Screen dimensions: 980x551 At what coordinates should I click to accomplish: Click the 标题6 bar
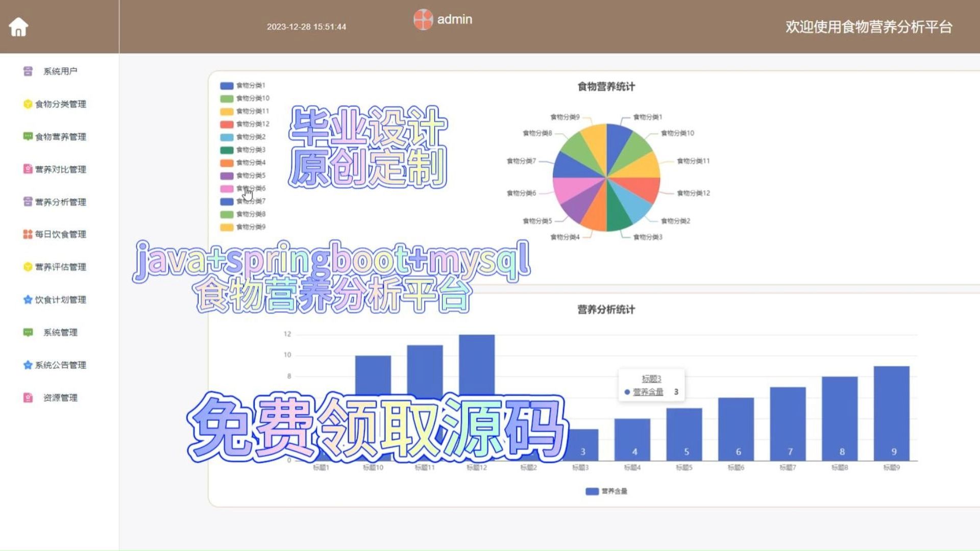(x=736, y=429)
